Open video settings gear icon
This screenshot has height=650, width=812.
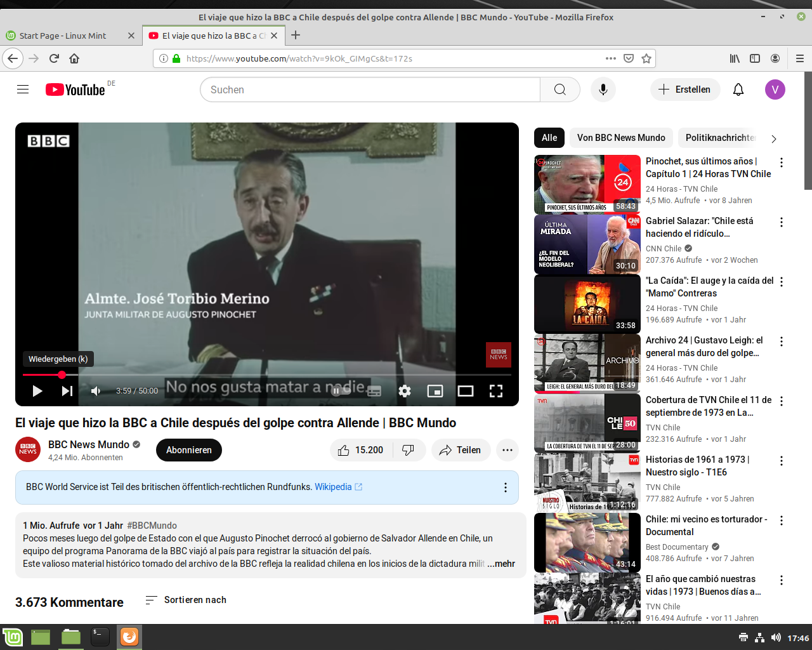click(x=405, y=391)
